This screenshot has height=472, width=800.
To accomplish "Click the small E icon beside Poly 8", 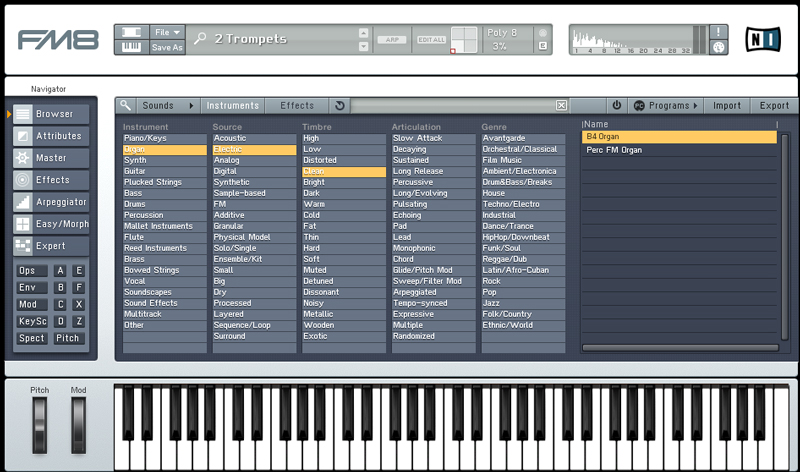I will coord(543,46).
